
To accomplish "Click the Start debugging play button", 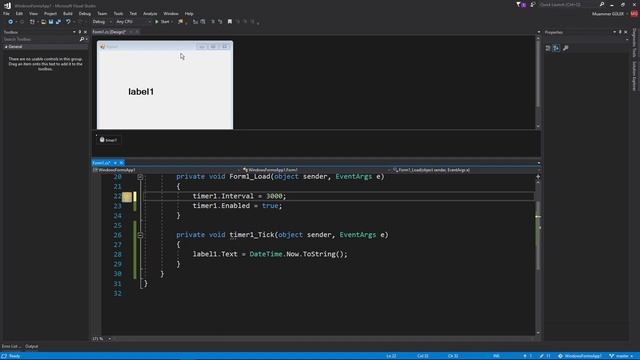I will pyautogui.click(x=162, y=22).
